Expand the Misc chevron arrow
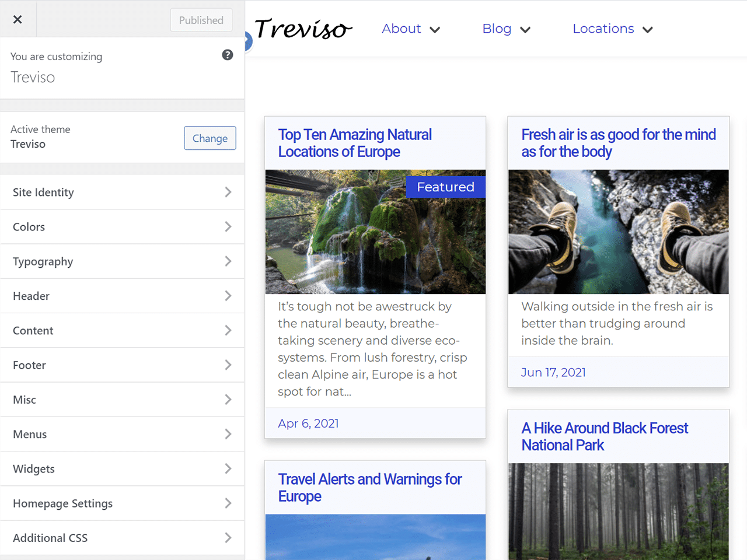747x560 pixels. [x=228, y=400]
